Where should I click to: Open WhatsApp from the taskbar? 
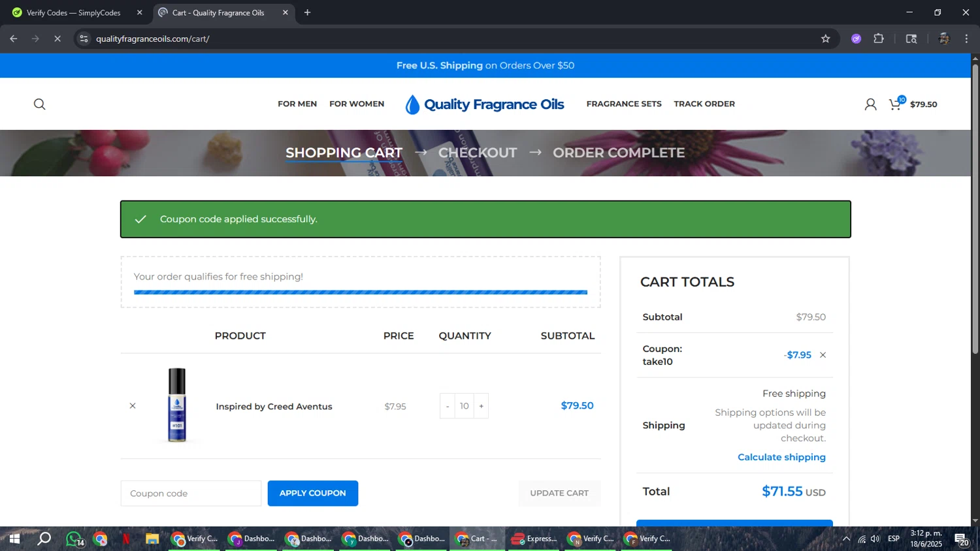(74, 539)
